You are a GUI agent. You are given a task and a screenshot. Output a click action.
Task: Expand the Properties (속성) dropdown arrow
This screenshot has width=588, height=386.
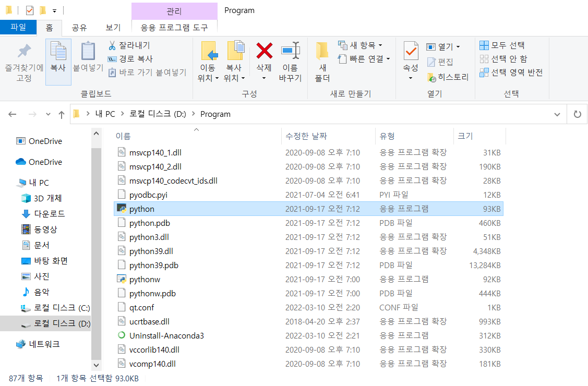pyautogui.click(x=411, y=78)
